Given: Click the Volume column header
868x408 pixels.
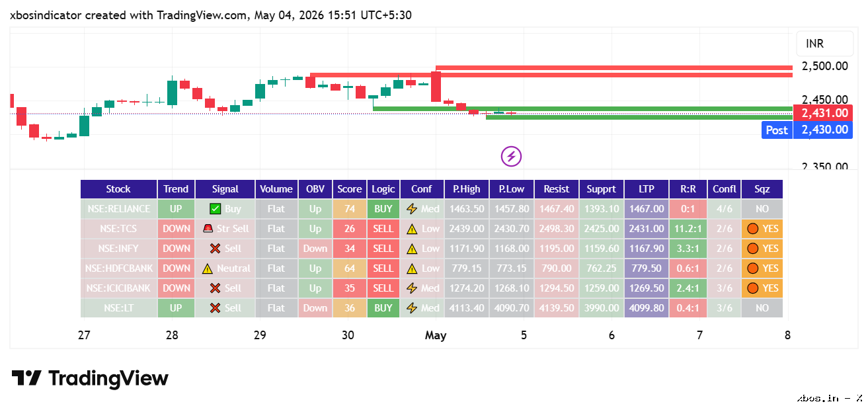Looking at the screenshot, I should coord(276,189).
